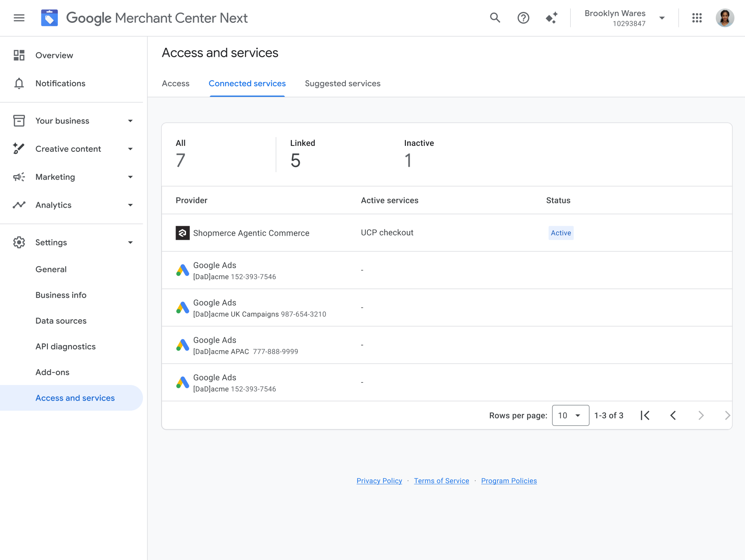This screenshot has height=560, width=745.
Task: Filter by Inactive services count
Action: (x=419, y=154)
